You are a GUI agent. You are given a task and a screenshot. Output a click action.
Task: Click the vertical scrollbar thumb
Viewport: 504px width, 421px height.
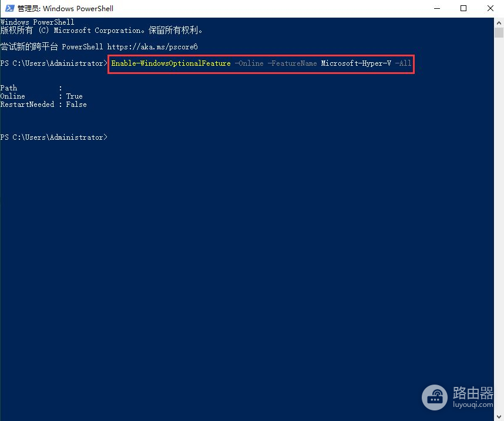pos(499,33)
